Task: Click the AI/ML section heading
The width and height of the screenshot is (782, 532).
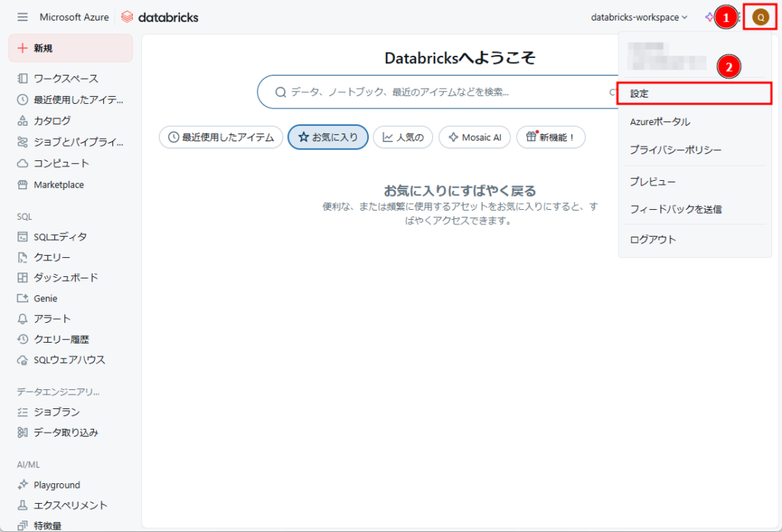Action: [28, 465]
